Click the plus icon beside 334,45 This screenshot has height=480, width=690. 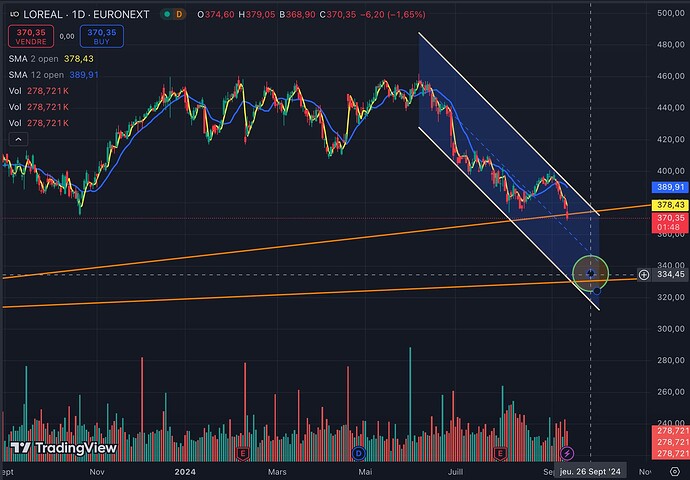(x=643, y=274)
